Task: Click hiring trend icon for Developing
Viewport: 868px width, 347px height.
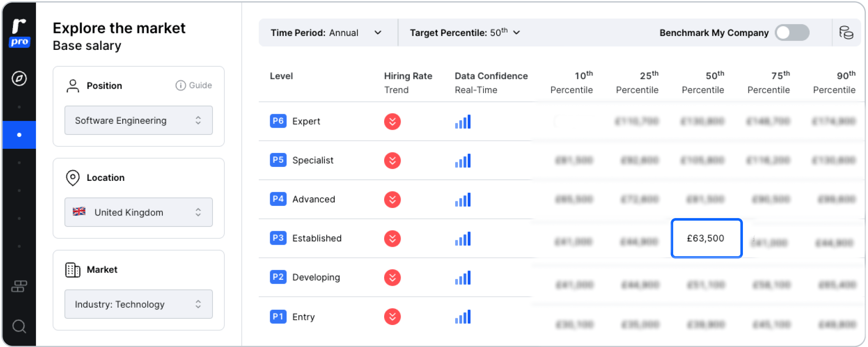Action: tap(393, 278)
